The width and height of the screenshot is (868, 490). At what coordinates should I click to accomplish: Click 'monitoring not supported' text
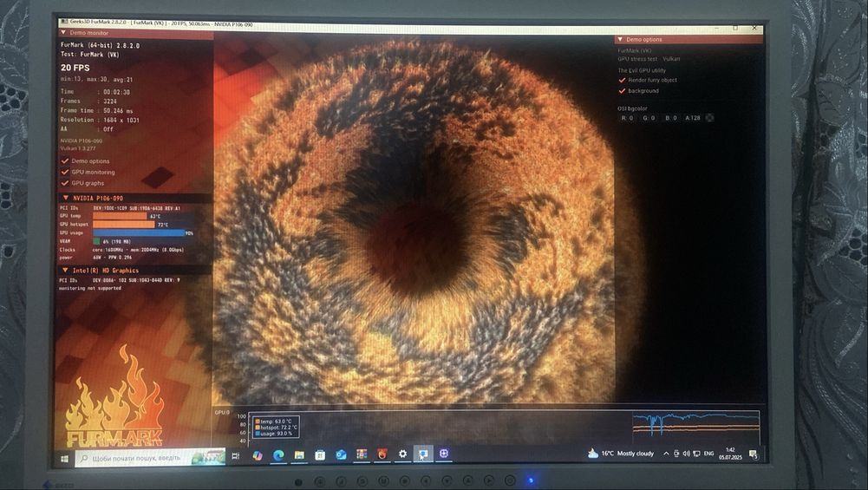[89, 288]
